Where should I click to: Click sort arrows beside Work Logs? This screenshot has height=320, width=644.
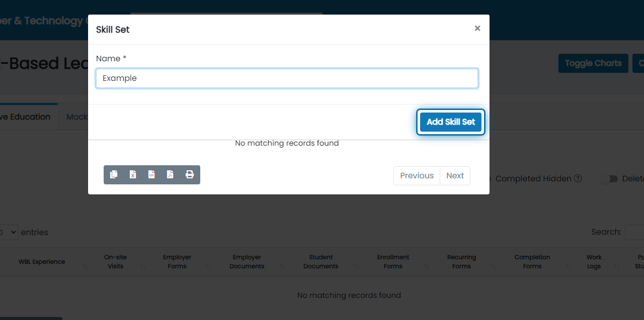(x=617, y=266)
